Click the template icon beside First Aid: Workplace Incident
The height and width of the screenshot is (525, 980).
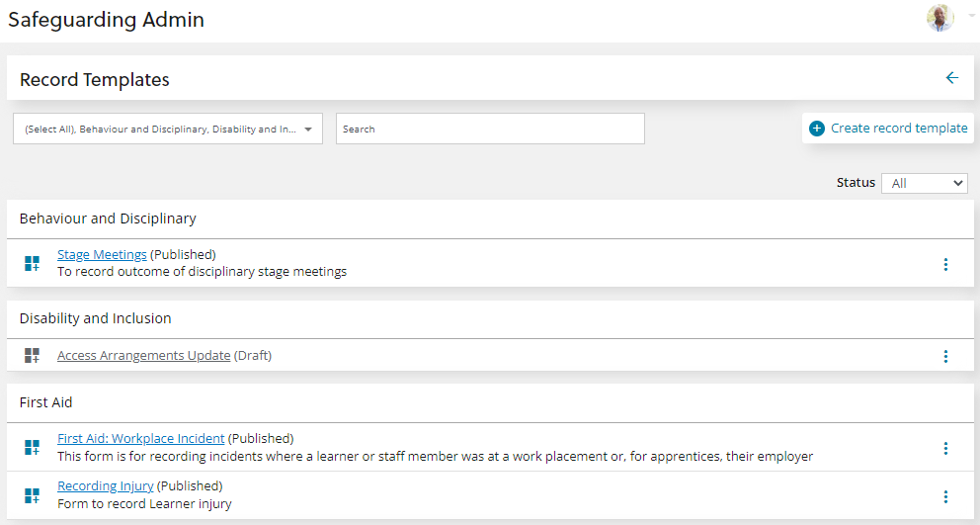click(x=32, y=448)
